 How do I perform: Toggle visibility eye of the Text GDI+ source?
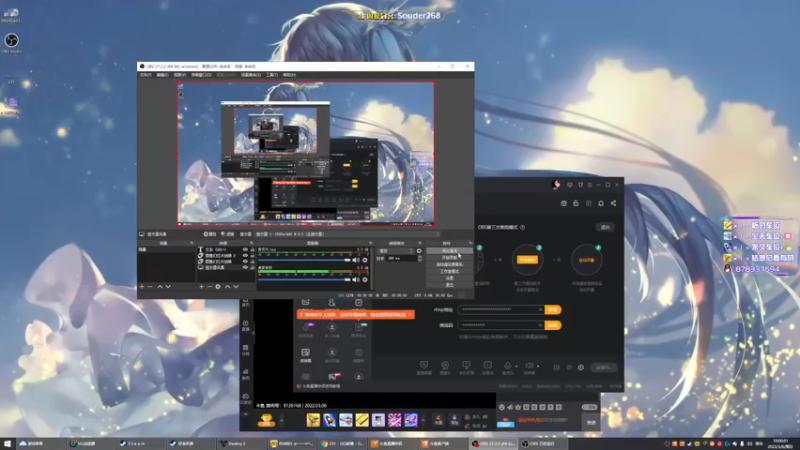pos(245,249)
